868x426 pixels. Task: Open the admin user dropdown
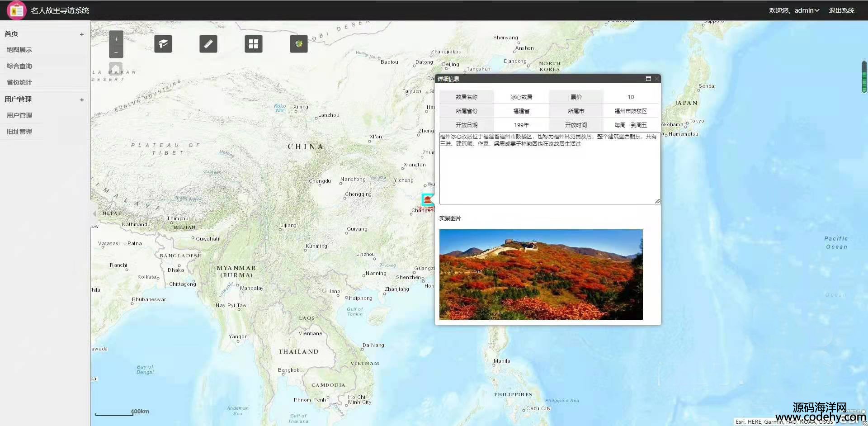coord(807,10)
